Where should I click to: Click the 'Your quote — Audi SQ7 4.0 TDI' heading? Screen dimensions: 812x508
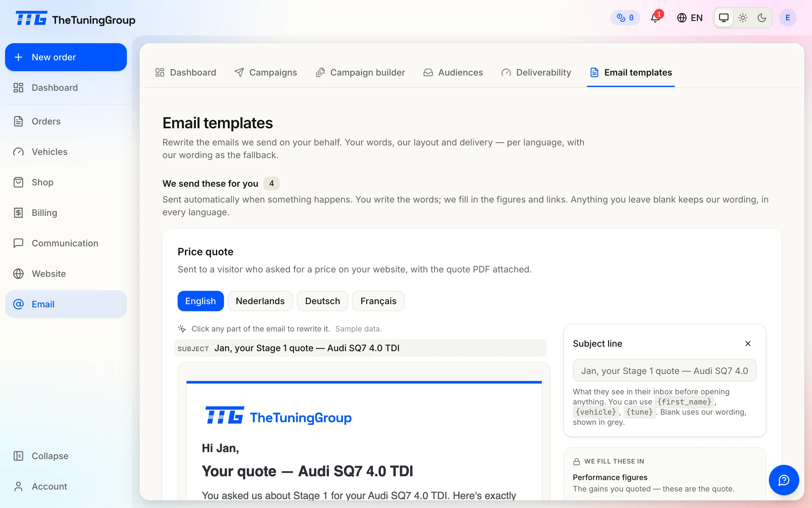point(307,471)
